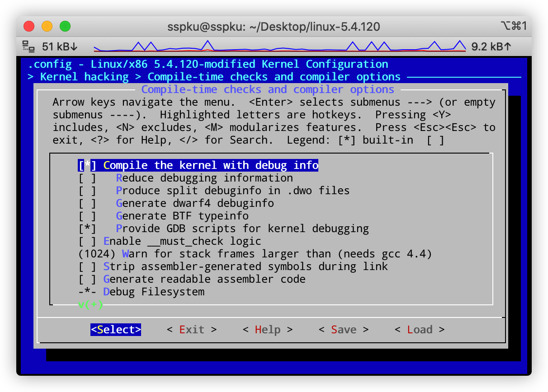
Task: Click the network traffic graph
Action: (279, 46)
